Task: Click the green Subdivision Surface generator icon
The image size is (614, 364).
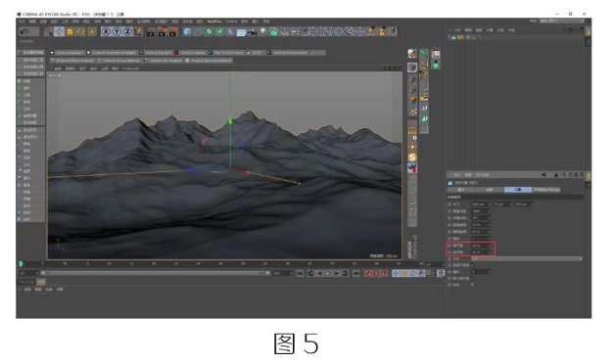Action: pyautogui.click(x=210, y=31)
